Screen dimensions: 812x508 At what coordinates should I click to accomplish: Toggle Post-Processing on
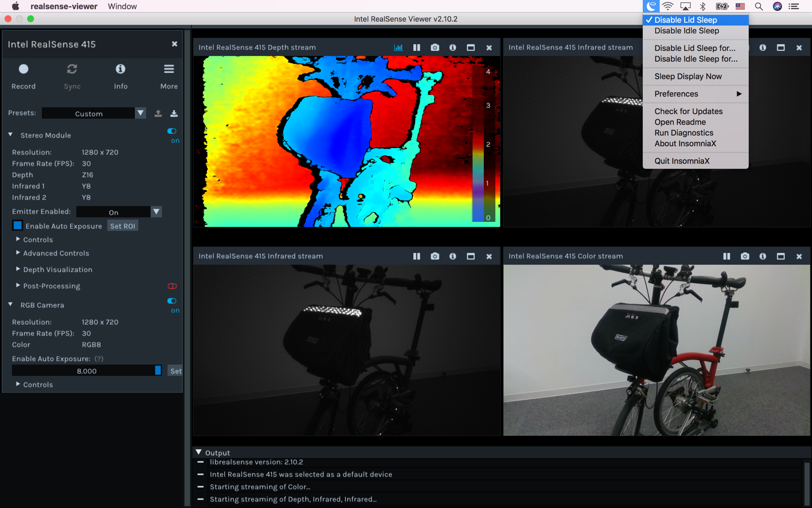pyautogui.click(x=172, y=286)
